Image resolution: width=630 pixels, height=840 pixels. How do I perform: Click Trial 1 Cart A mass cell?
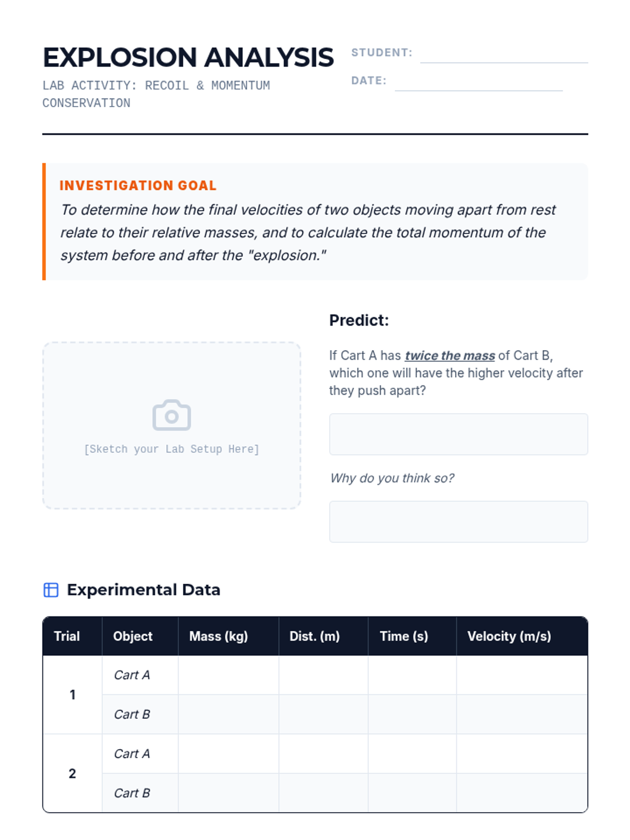[228, 675]
